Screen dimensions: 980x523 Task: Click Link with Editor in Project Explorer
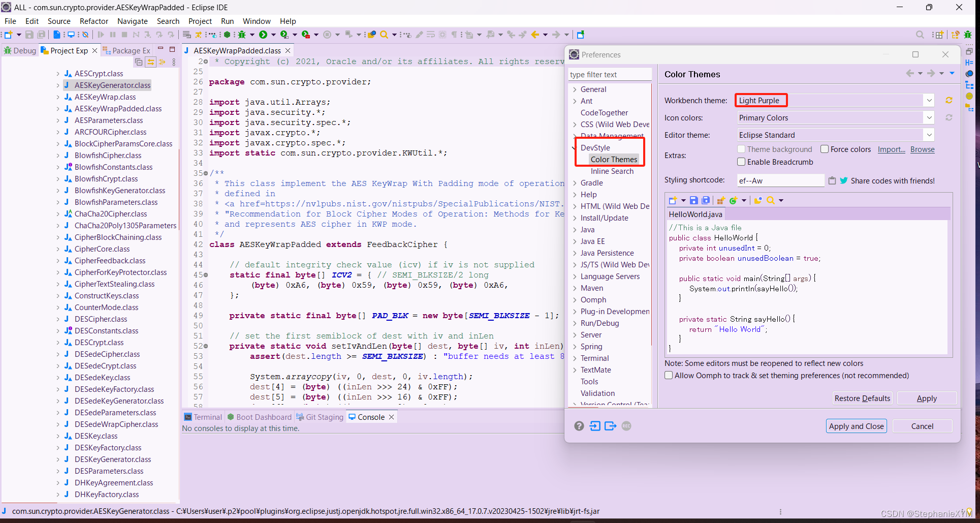[150, 62]
